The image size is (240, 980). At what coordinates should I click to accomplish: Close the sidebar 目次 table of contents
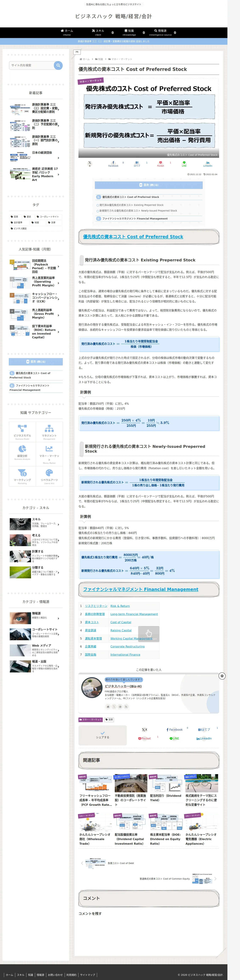pos(36,362)
